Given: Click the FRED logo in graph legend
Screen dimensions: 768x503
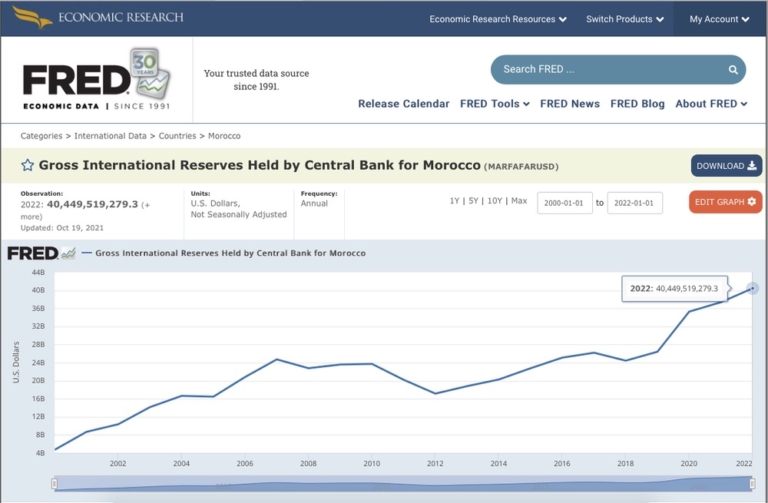Looking at the screenshot, I should click(41, 253).
